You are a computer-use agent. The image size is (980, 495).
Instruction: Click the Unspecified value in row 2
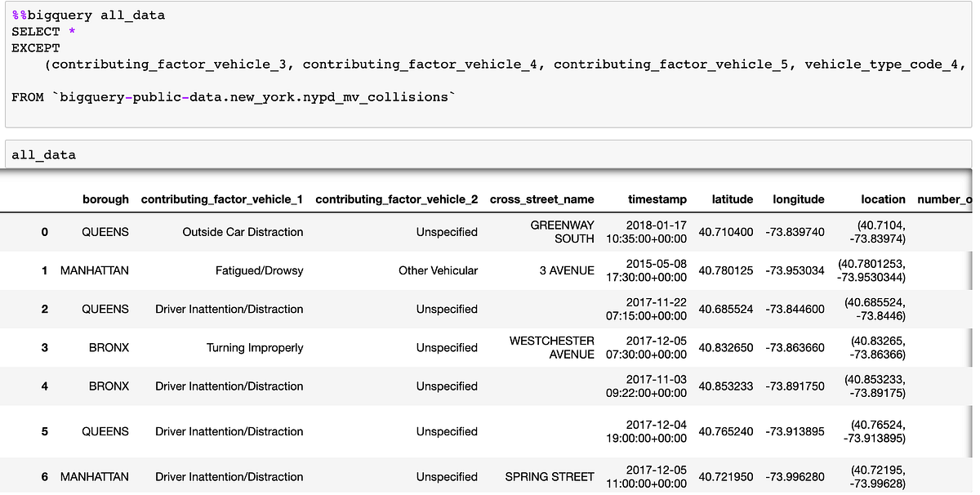click(x=447, y=309)
